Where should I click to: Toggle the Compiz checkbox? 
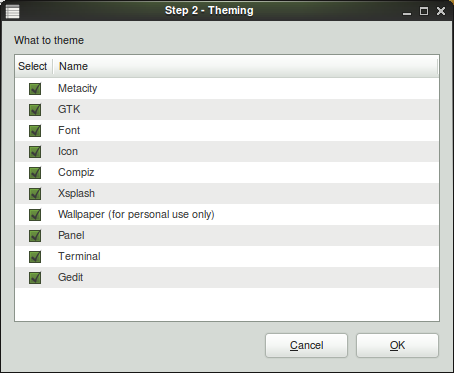(35, 173)
